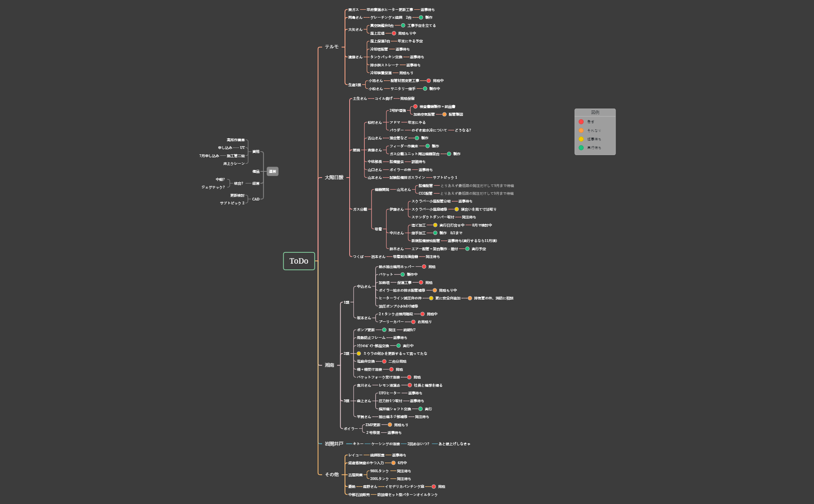Select the テルモ main branch
Screen dimensions: 814x504
pos(331,47)
